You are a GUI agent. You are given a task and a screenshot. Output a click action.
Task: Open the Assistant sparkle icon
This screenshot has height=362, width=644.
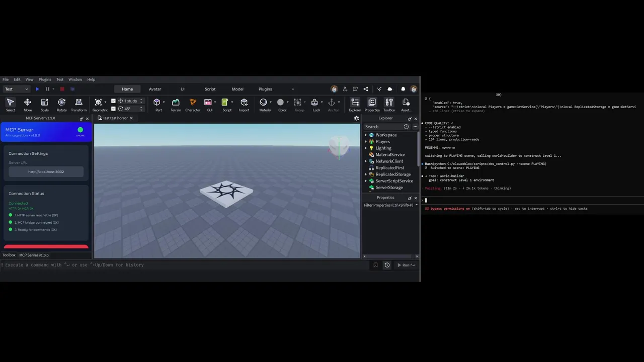tap(379, 89)
